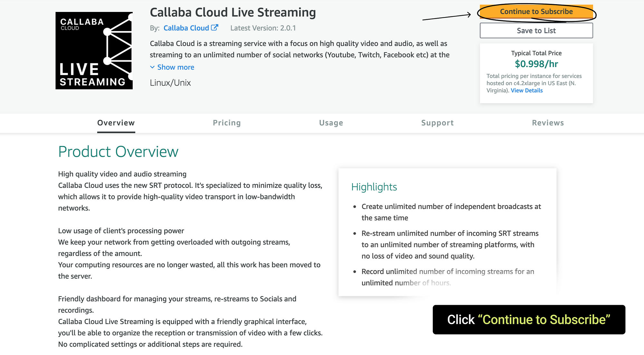
Task: Switch to the Pricing tab
Action: 227,123
